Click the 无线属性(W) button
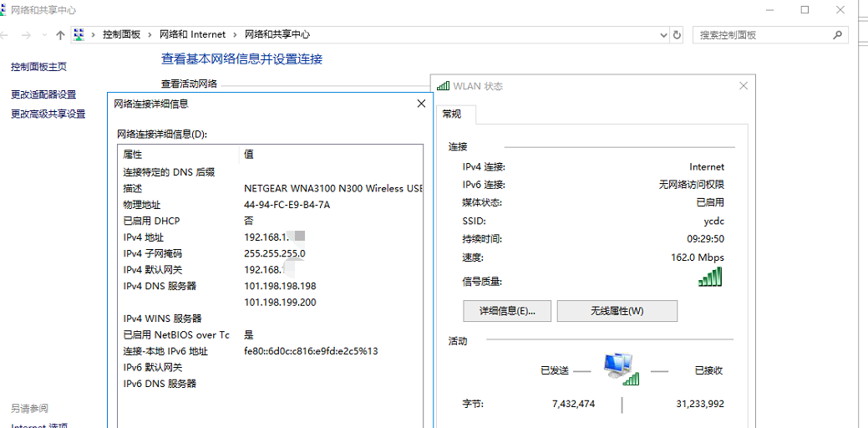The image size is (868, 428). 617,311
